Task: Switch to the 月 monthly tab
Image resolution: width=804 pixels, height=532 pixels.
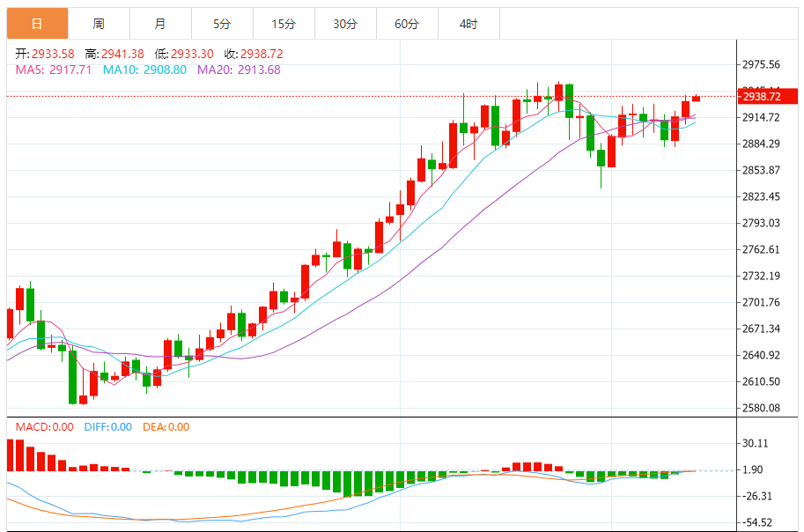Action: pos(160,24)
